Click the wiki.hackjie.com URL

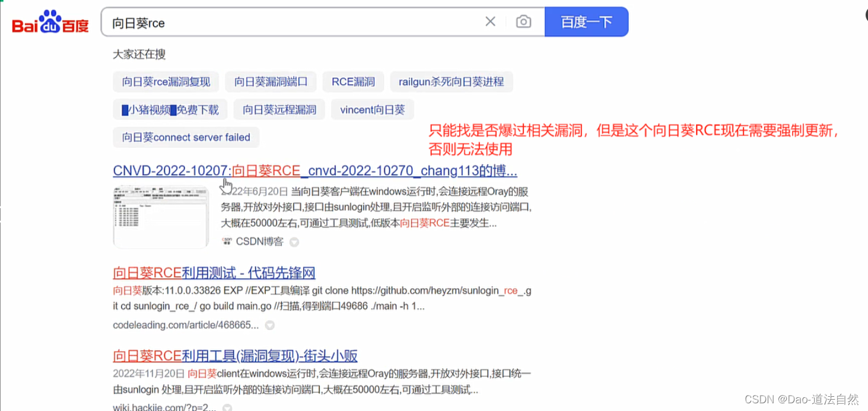click(x=164, y=407)
